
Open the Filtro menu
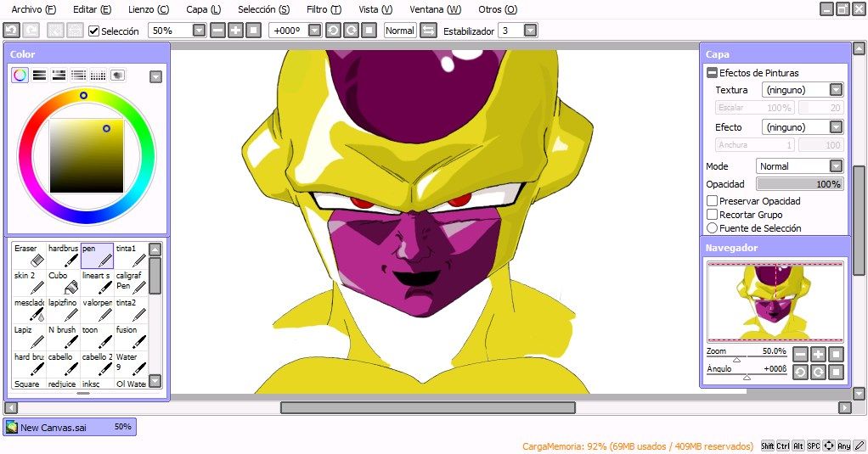(x=324, y=9)
